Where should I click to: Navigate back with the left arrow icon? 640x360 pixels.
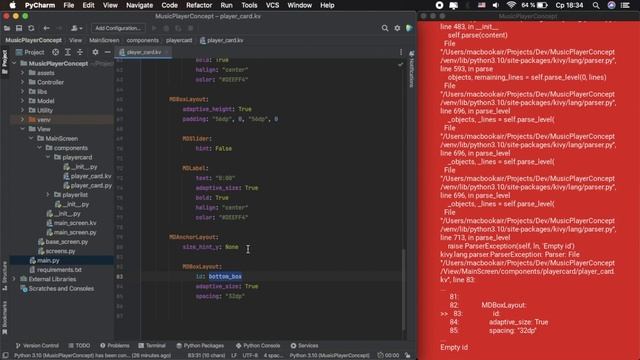coord(47,28)
